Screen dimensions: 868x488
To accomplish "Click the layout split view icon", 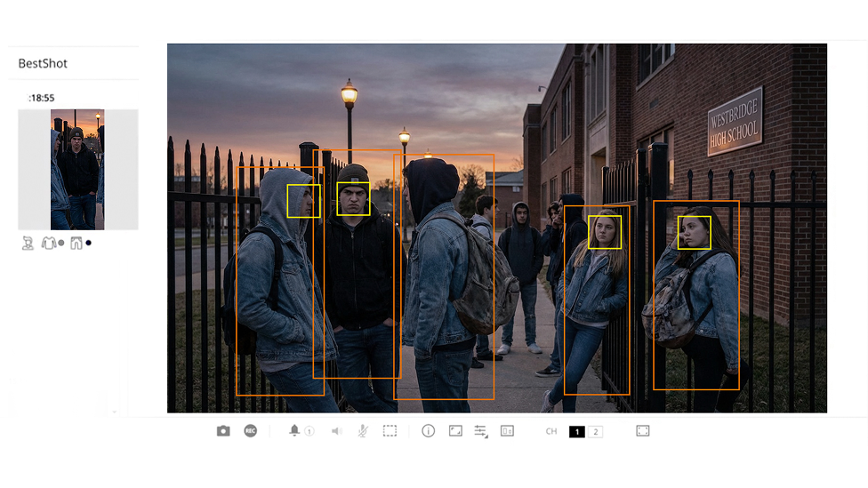I will tap(507, 431).
